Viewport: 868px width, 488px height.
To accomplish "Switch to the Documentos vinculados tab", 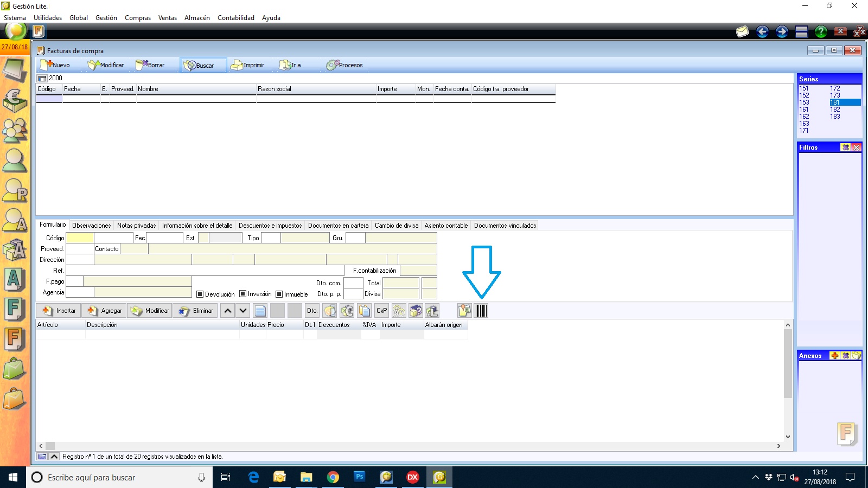I will point(505,226).
